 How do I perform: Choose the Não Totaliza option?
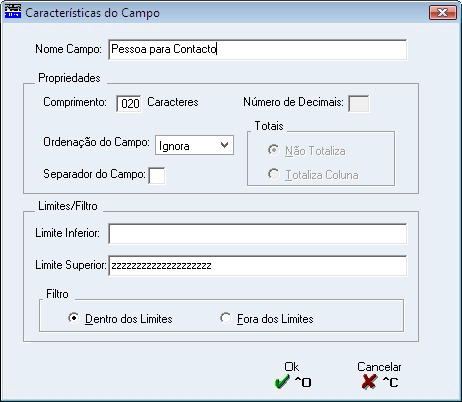[x=273, y=150]
